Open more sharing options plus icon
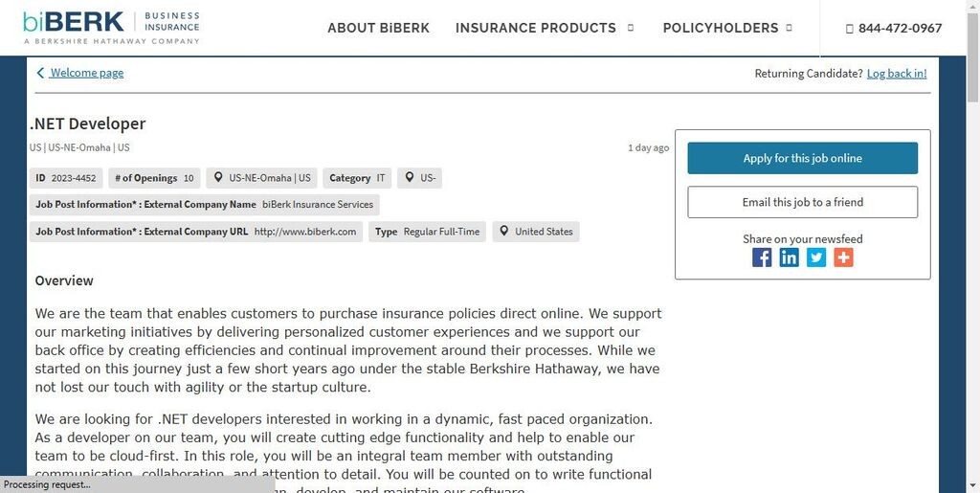This screenshot has width=980, height=493. [x=843, y=258]
